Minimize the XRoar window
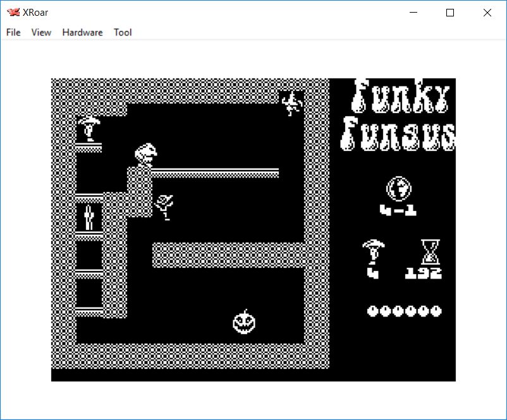This screenshot has height=420, width=507. pyautogui.click(x=413, y=13)
